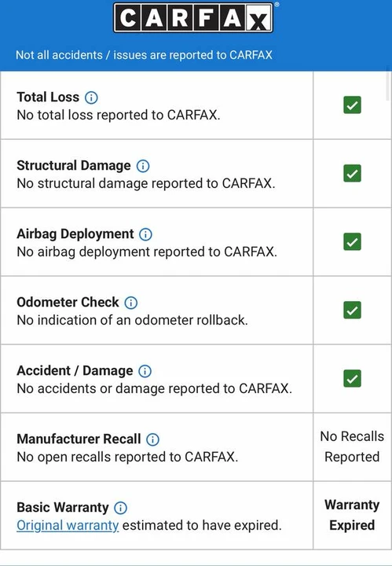This screenshot has height=566, width=392.
Task: Click the page scrollbar on the right edge
Action: coord(388,85)
